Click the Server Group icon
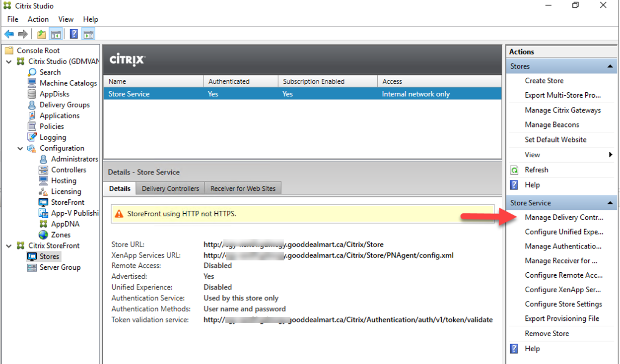 coord(32,267)
